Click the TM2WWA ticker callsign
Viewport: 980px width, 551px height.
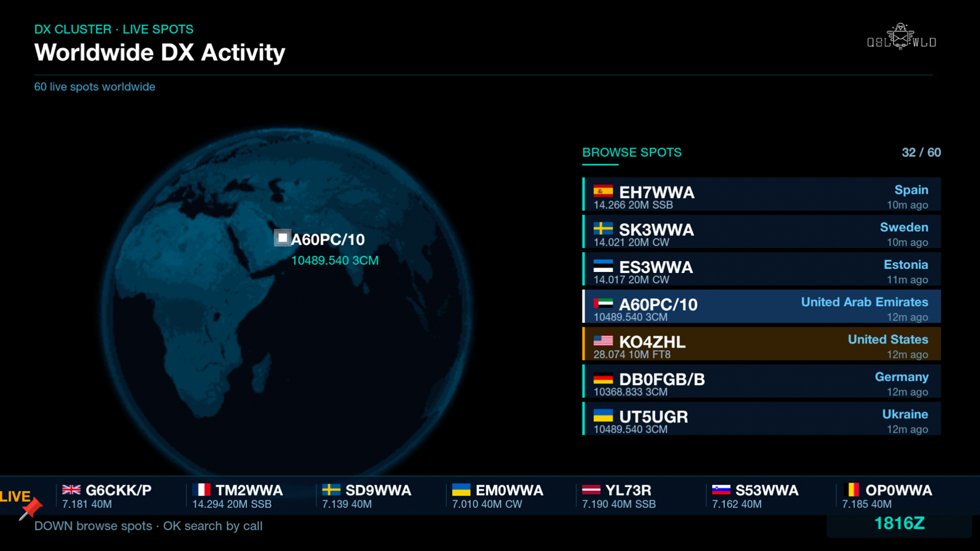coord(249,490)
